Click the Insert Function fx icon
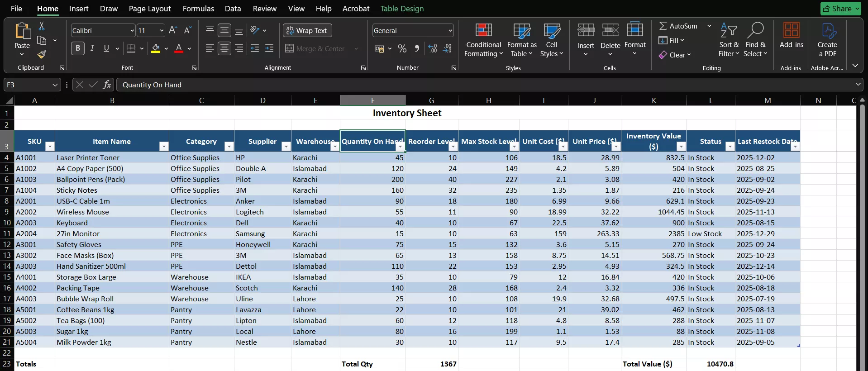868x371 pixels. click(107, 85)
